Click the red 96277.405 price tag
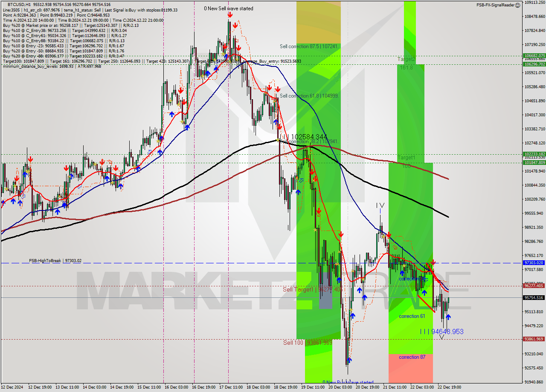546x392 pixels. click(534, 286)
